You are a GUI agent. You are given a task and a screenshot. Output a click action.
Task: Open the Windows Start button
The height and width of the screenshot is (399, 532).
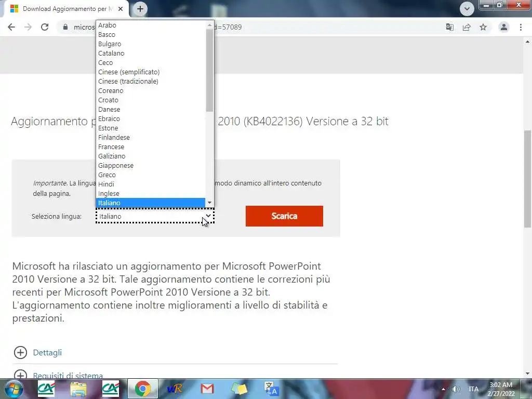14,389
